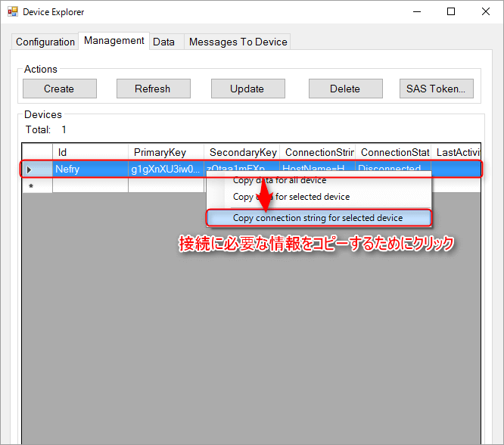Screen dimensions: 504x445
Task: Go to the Messages To Device tab
Action: coord(238,42)
